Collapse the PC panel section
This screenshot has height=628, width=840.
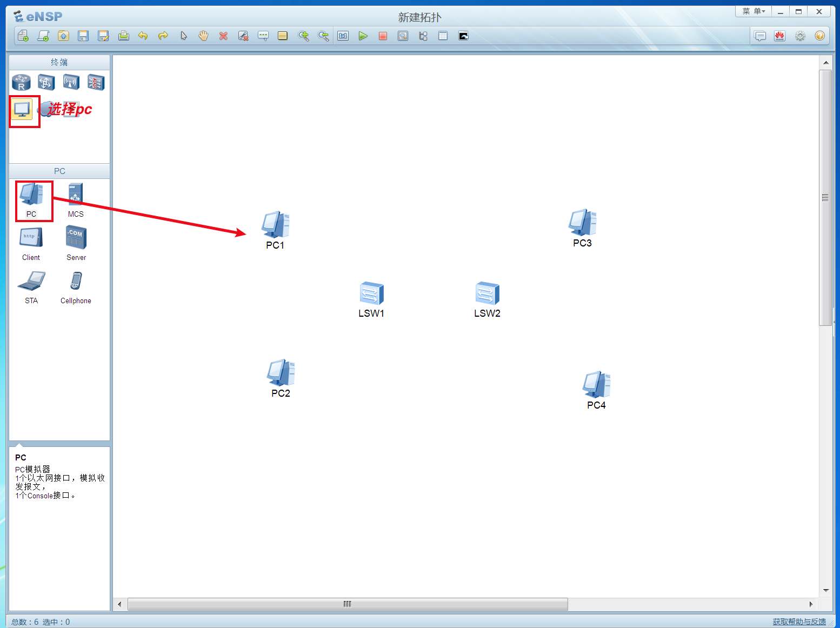coord(58,171)
